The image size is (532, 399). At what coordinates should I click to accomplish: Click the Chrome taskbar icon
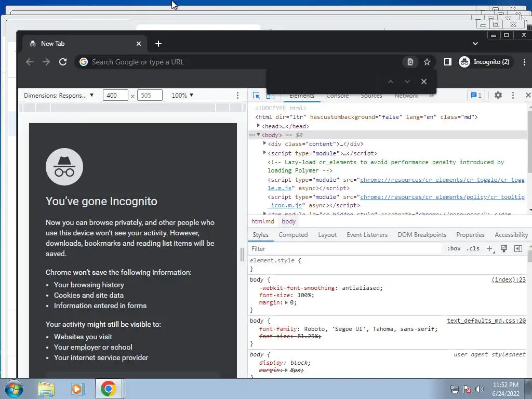(x=108, y=389)
